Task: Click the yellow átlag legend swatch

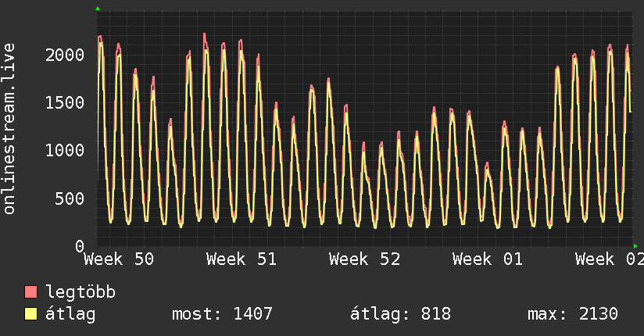Action: [30, 314]
